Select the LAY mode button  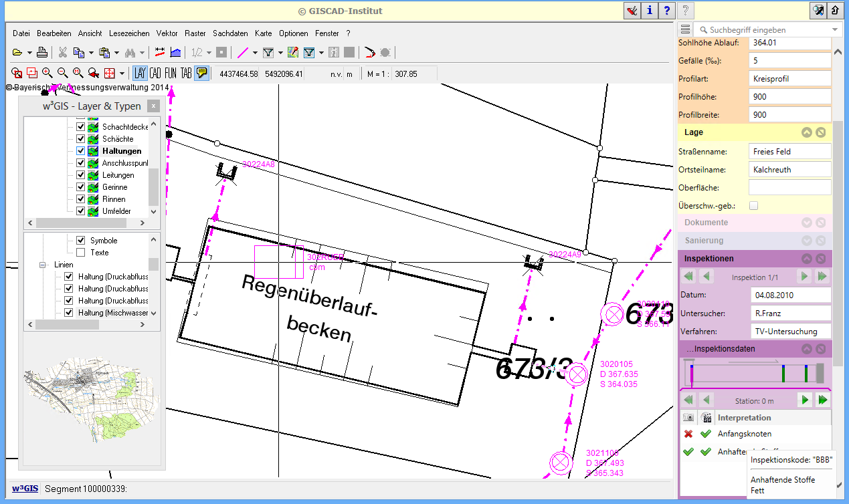[x=140, y=73]
